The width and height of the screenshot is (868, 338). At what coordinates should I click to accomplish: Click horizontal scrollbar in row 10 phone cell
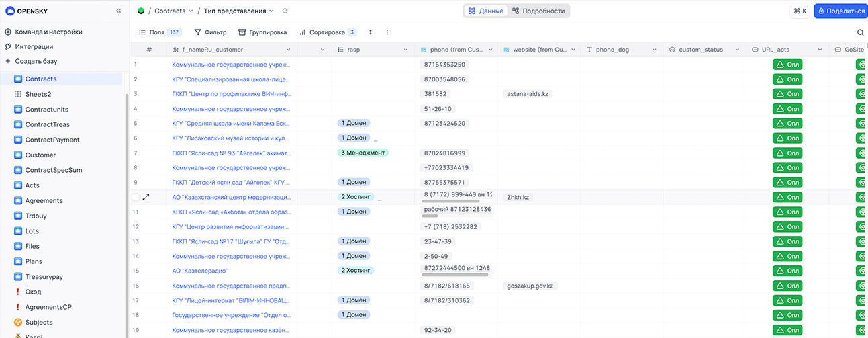pos(450,201)
